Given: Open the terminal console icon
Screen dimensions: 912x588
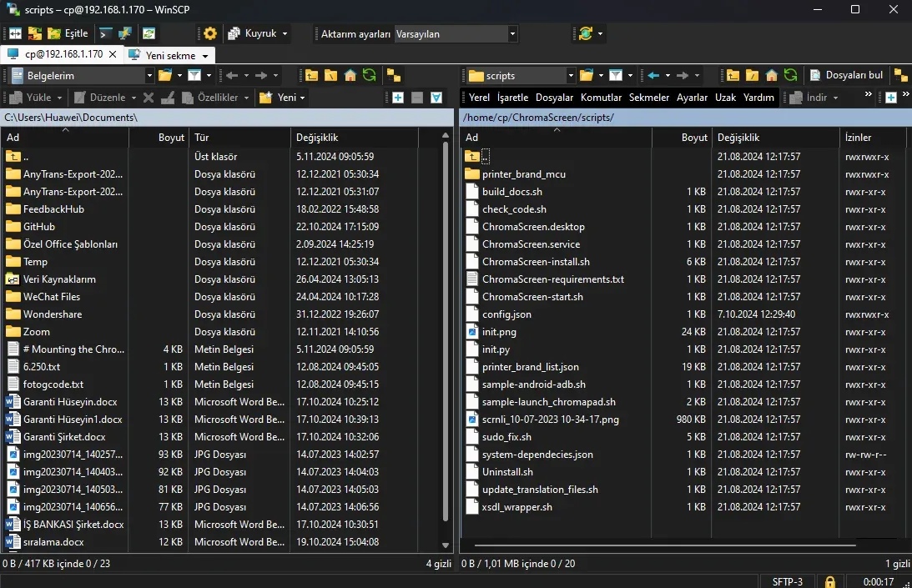Looking at the screenshot, I should 105,33.
